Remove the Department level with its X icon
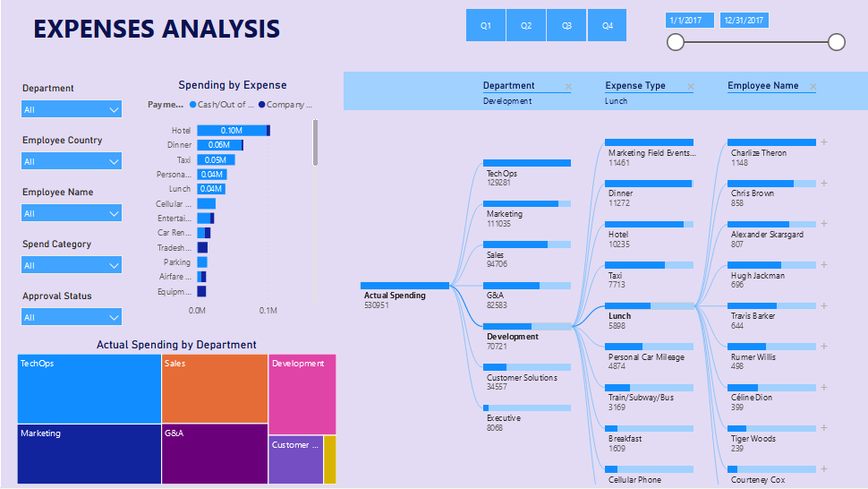Screen dimensions: 868x489 (567, 87)
